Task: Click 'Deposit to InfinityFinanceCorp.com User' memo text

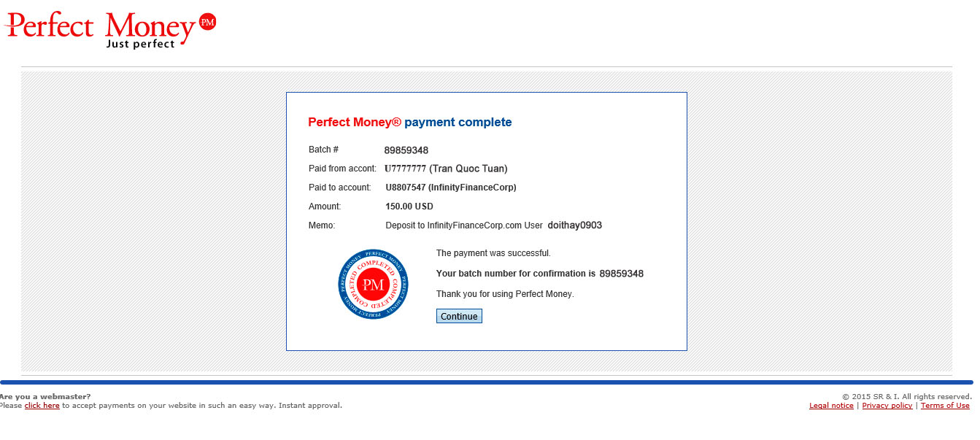Action: pyautogui.click(x=464, y=225)
